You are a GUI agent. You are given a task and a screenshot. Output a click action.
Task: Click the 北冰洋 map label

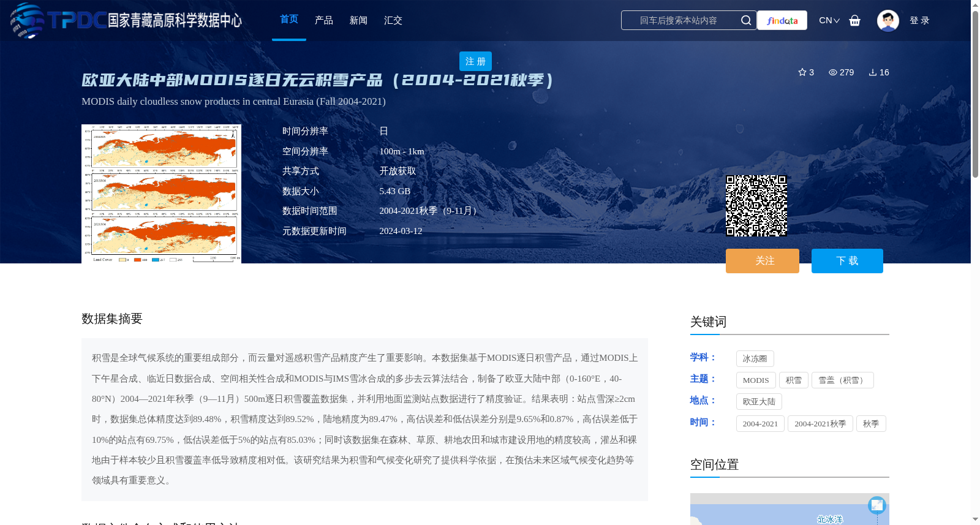coord(830,519)
